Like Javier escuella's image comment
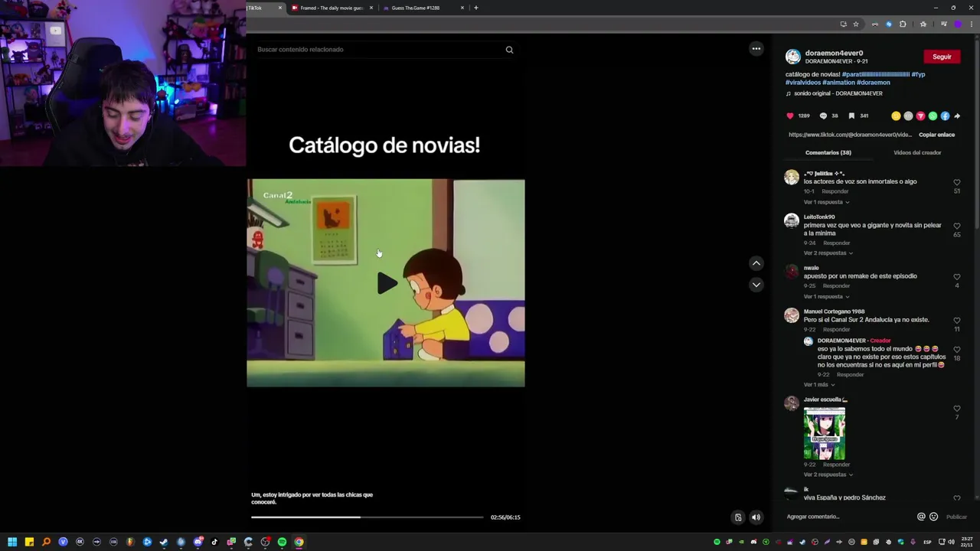 [x=957, y=409]
